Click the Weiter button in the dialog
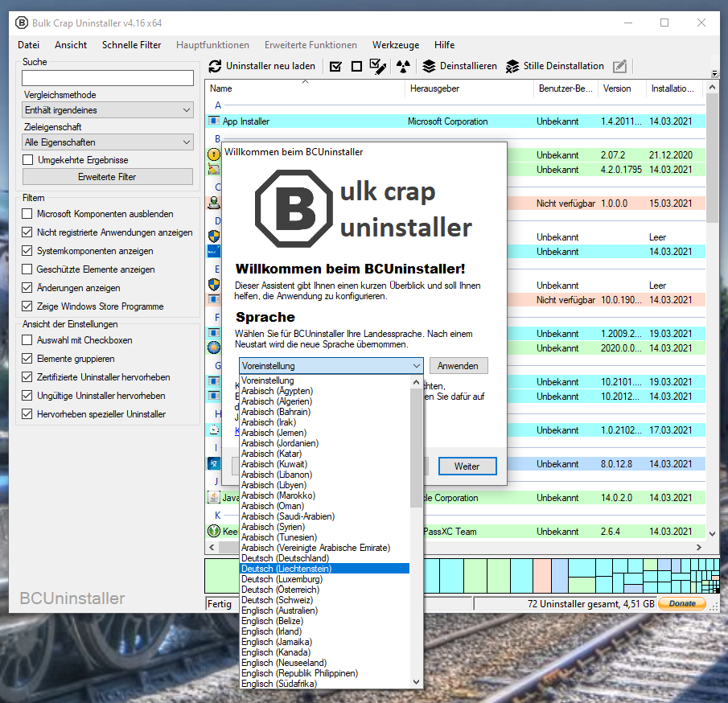Image resolution: width=728 pixels, height=703 pixels. click(x=467, y=467)
